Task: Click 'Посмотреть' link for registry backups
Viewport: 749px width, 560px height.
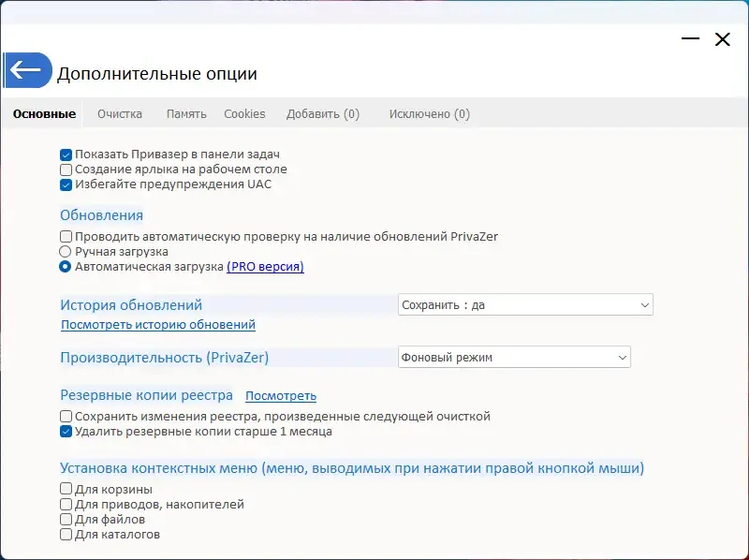Action: click(281, 396)
